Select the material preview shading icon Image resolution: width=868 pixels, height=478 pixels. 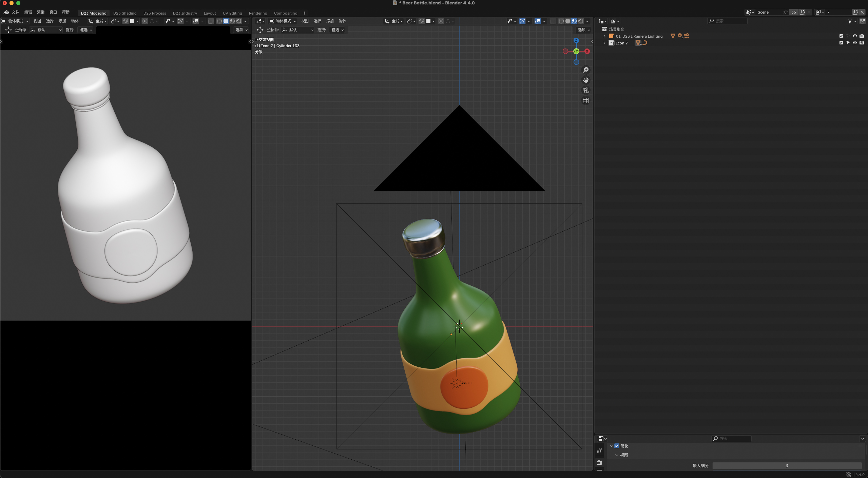(574, 21)
